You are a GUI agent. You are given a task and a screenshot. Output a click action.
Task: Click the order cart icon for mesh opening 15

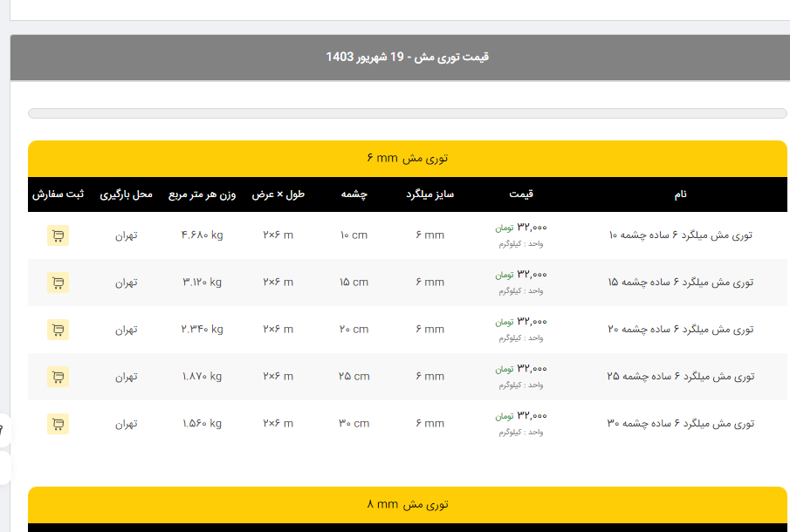(58, 283)
